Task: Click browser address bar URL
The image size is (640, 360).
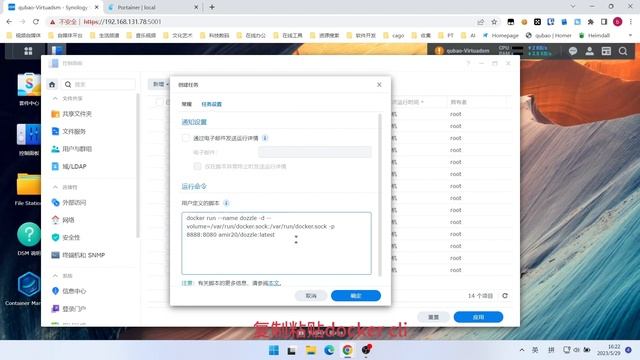Action: pos(122,22)
